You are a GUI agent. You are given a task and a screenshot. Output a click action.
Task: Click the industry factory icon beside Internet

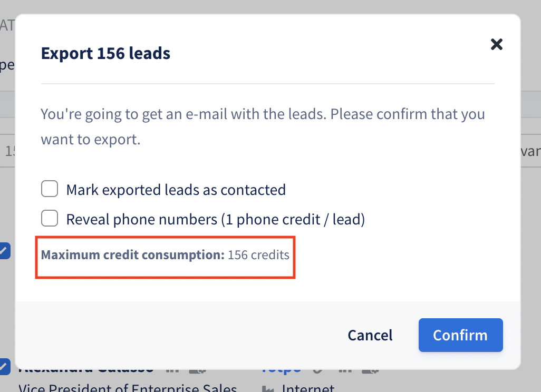coord(268,389)
